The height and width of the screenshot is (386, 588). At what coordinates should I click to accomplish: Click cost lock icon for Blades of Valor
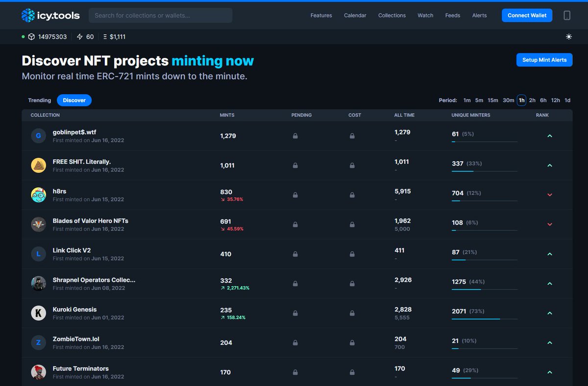(x=352, y=224)
